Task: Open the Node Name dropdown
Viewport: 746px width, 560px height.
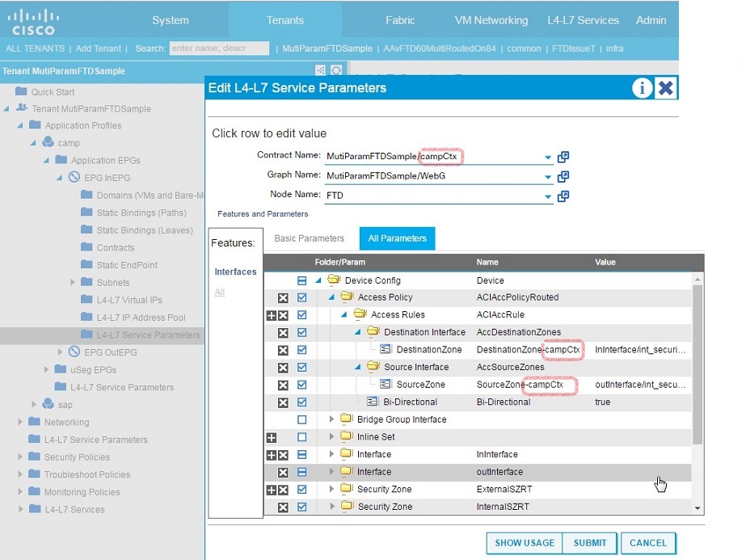Action: click(548, 196)
